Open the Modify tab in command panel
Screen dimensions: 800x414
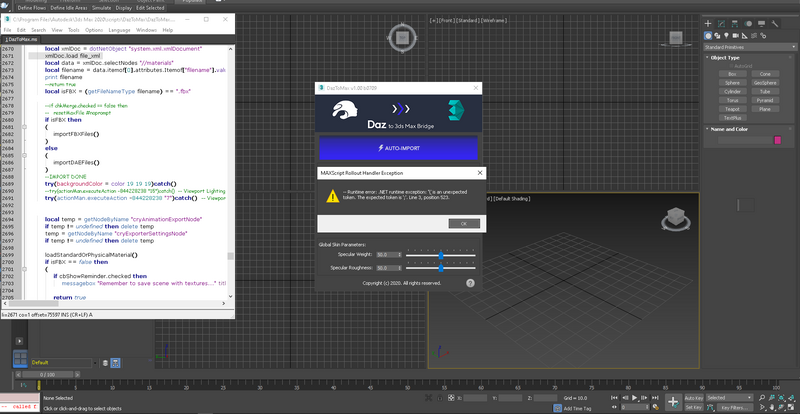coord(721,23)
